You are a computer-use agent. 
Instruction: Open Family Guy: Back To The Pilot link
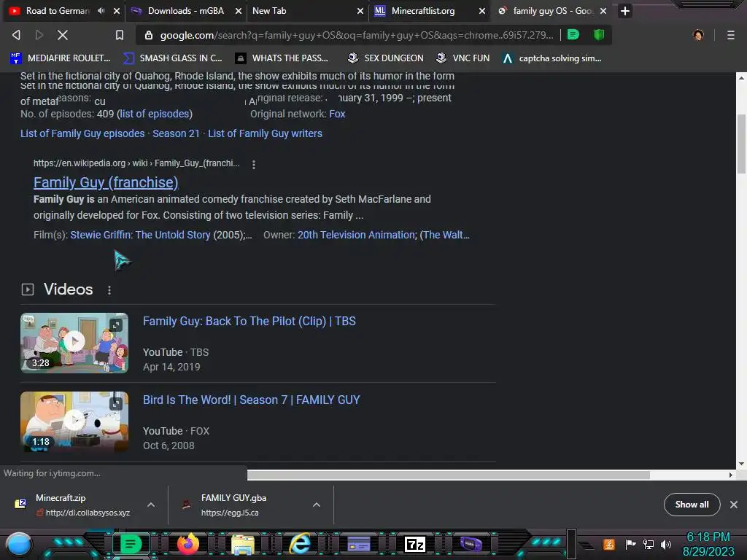[249, 321]
